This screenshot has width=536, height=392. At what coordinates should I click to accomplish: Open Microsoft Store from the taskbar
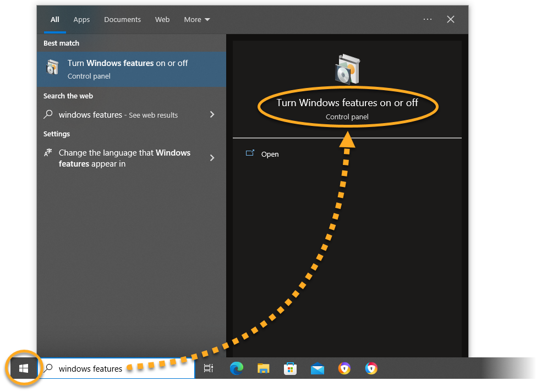[291, 368]
